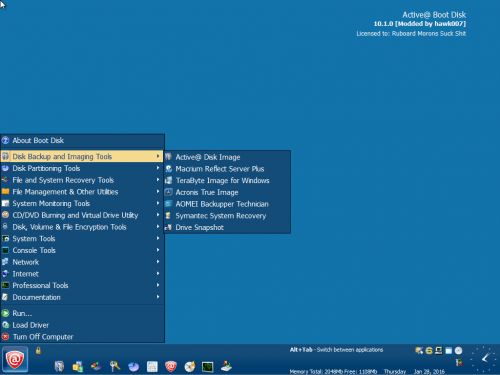The height and width of the screenshot is (375, 500).
Task: Expand the Console Tools submenu arrow
Action: (x=158, y=250)
